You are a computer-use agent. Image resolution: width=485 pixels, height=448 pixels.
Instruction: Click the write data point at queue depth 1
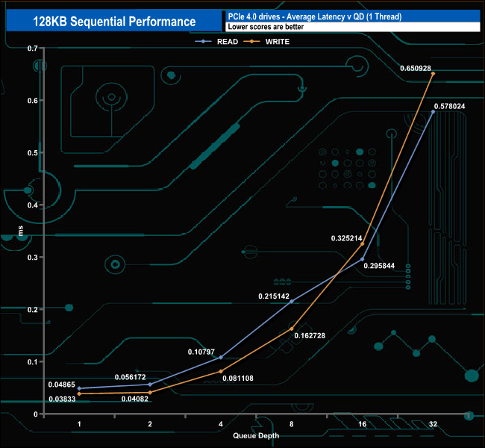tap(80, 393)
